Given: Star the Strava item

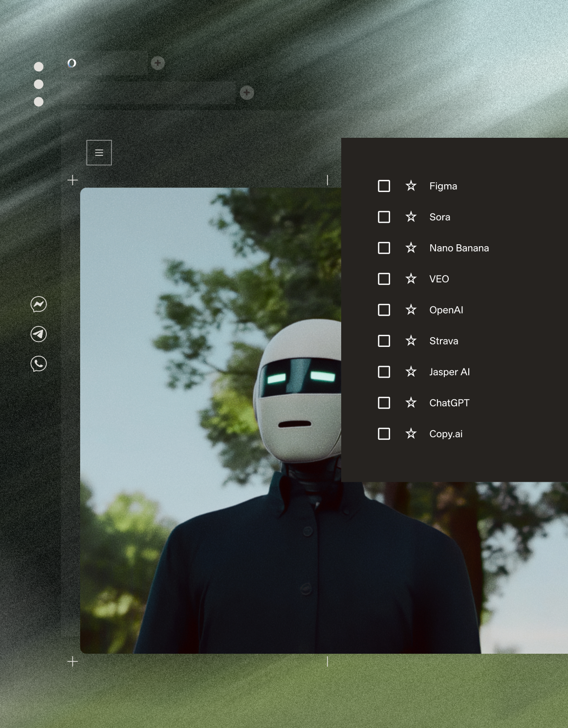Looking at the screenshot, I should pyautogui.click(x=411, y=341).
